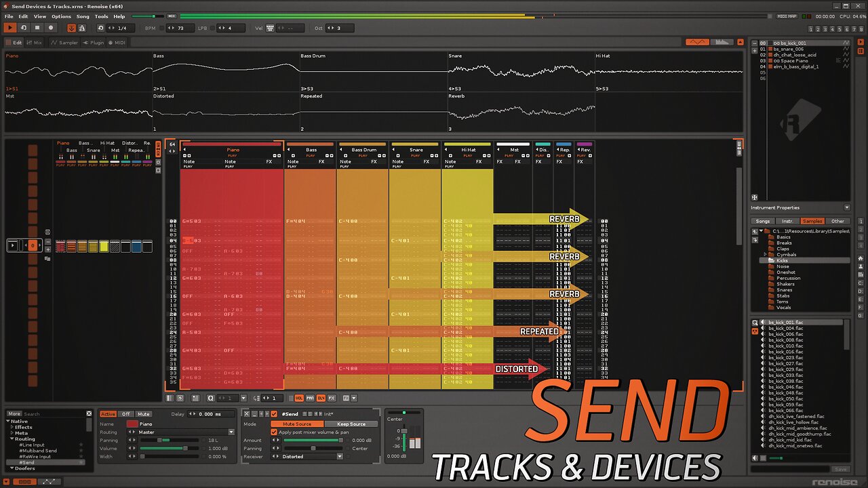Toggle block loop icon beside 1/4
The height and width of the screenshot is (488, 868).
coord(101,28)
